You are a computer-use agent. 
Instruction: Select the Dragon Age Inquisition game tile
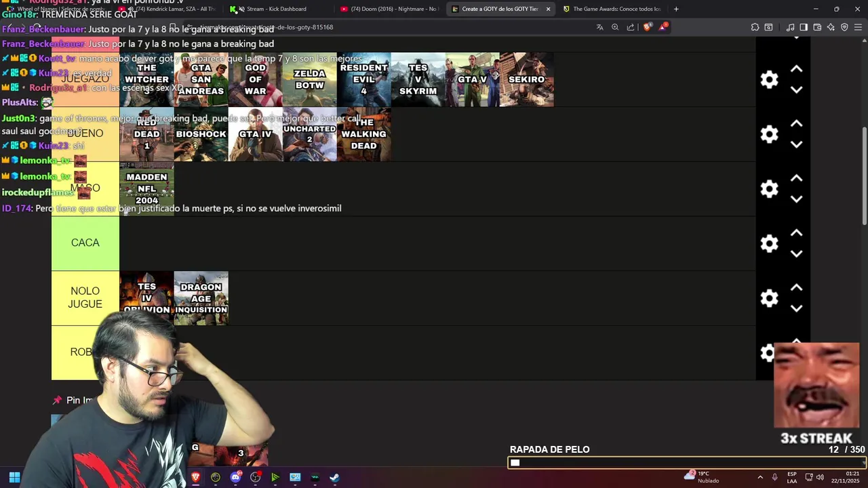click(201, 298)
